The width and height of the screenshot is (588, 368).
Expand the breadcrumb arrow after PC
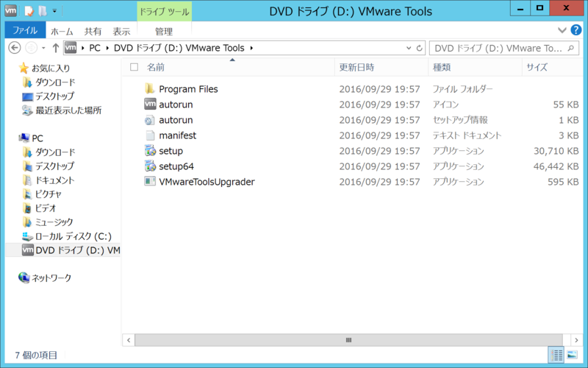tap(107, 48)
